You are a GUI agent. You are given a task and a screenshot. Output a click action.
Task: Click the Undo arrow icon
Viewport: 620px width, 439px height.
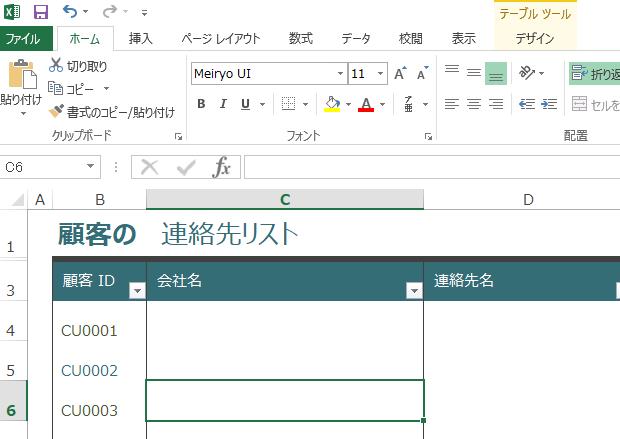tap(69, 12)
